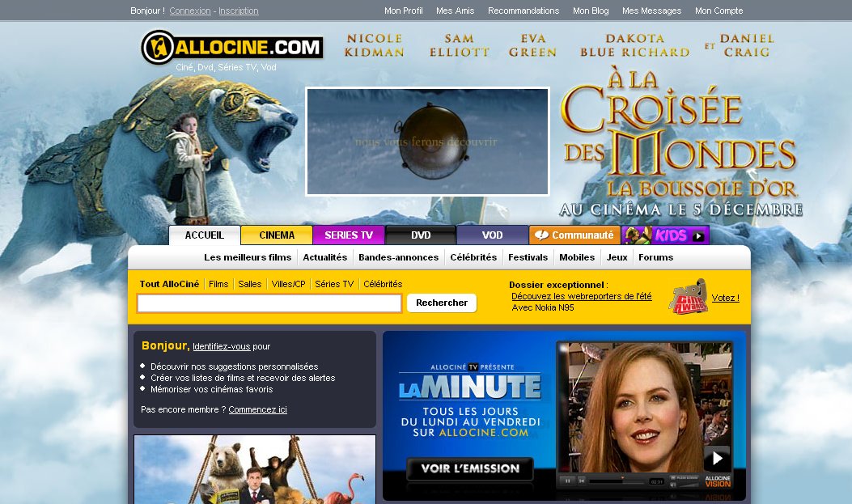Click the 'Avec Nokia N95' text
Viewport: 852px width, 504px height.
point(543,307)
